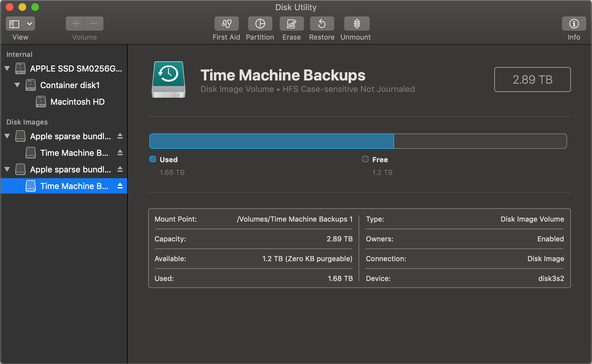Show Info for the selected volume
Viewport: 592px width, 364px height.
pyautogui.click(x=574, y=23)
